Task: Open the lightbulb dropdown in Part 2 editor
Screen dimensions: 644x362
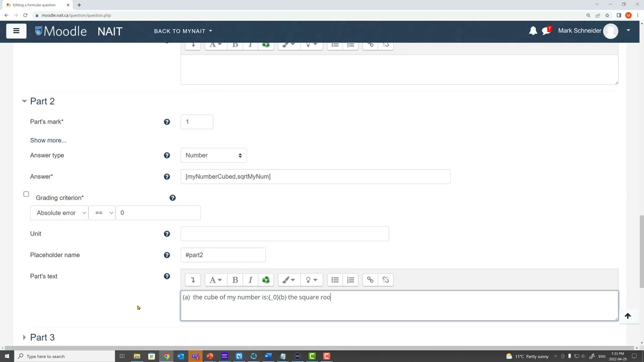Action: pyautogui.click(x=311, y=280)
